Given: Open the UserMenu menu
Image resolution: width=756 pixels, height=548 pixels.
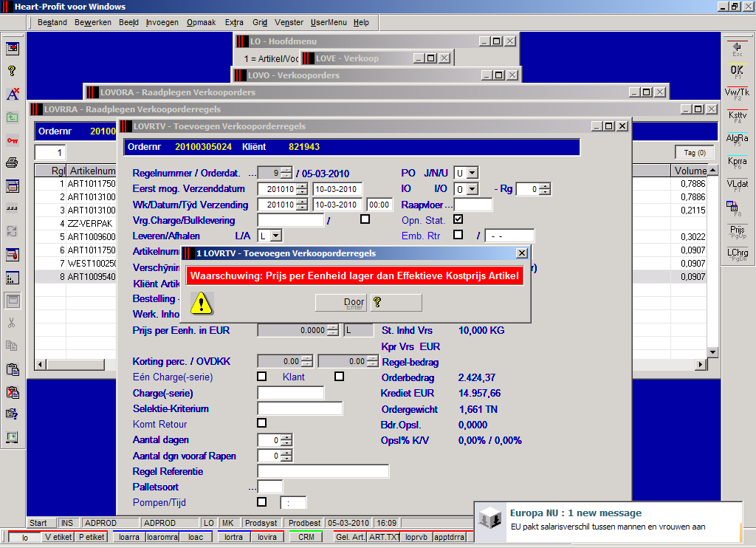Looking at the screenshot, I should pos(329,22).
